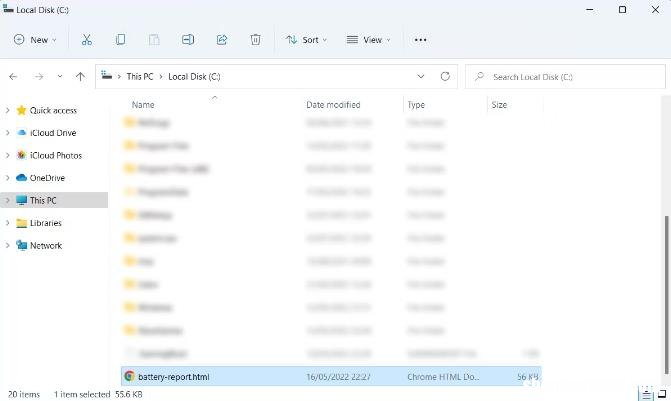The image size is (671, 401).
Task: Switch to large thumbnails view icon
Action: (662, 394)
